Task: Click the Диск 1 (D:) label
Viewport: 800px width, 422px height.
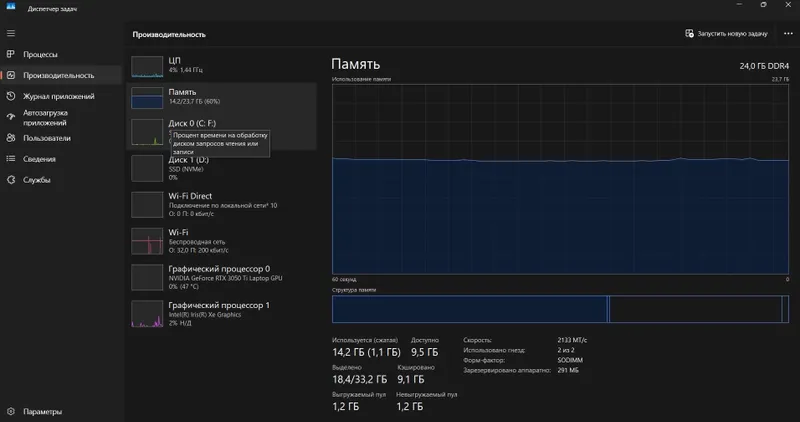Action: pos(189,160)
